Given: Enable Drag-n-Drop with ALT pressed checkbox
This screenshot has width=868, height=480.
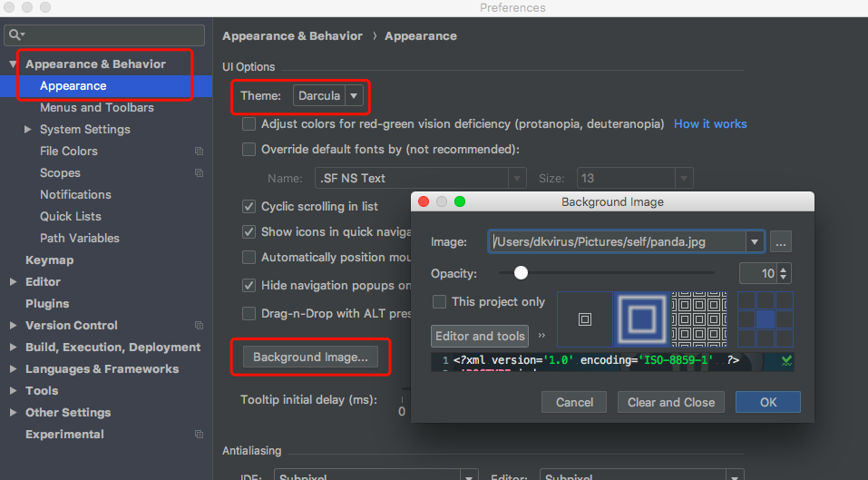Looking at the screenshot, I should click(x=249, y=314).
